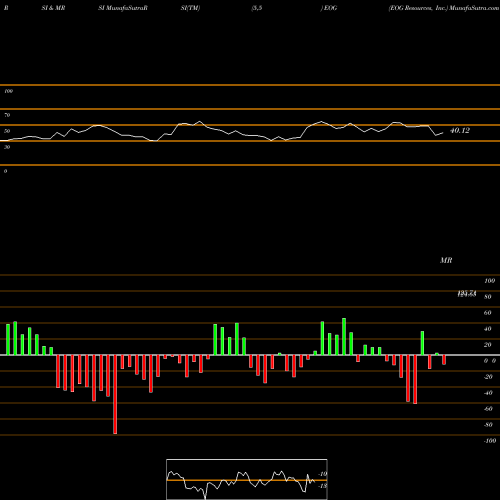Click the RSI value 40.12 label
Screen dimensions: 500x500
point(460,131)
